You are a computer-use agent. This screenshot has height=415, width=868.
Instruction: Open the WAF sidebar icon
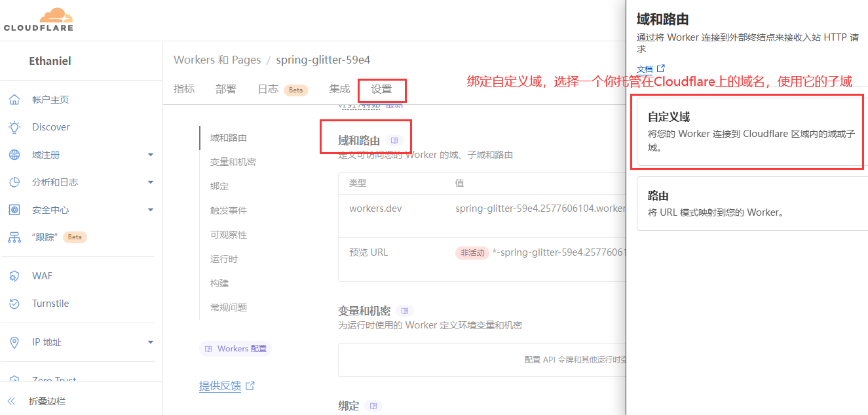[x=14, y=276]
